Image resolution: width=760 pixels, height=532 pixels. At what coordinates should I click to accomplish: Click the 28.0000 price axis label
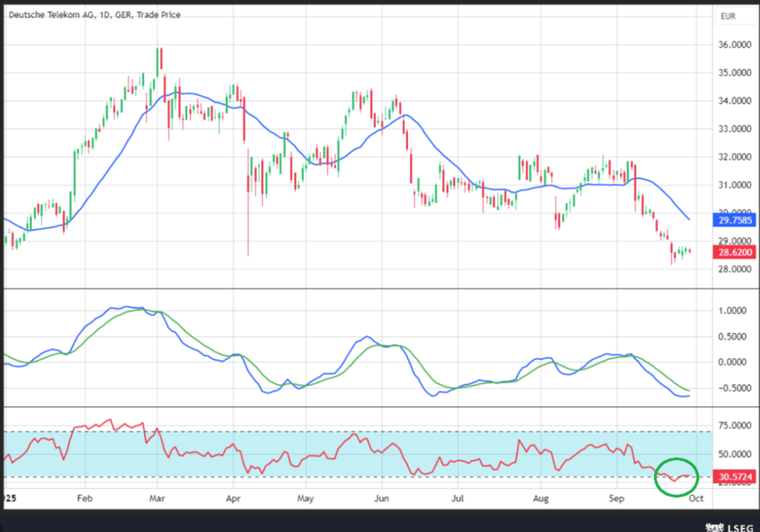tap(735, 269)
